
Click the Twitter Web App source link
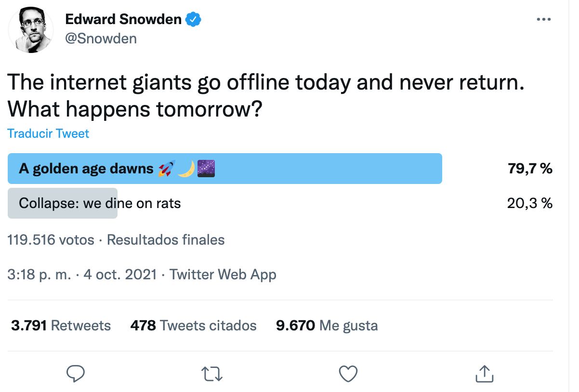point(223,274)
